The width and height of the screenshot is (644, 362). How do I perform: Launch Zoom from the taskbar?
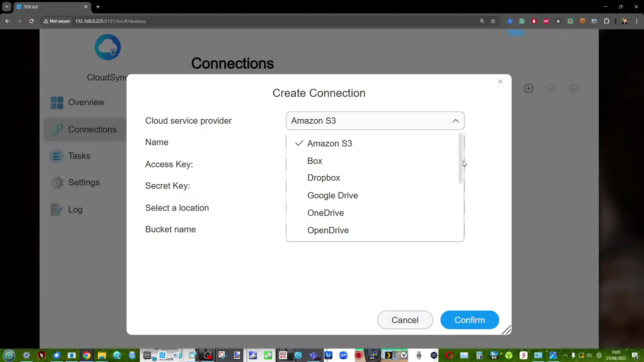tap(343, 355)
